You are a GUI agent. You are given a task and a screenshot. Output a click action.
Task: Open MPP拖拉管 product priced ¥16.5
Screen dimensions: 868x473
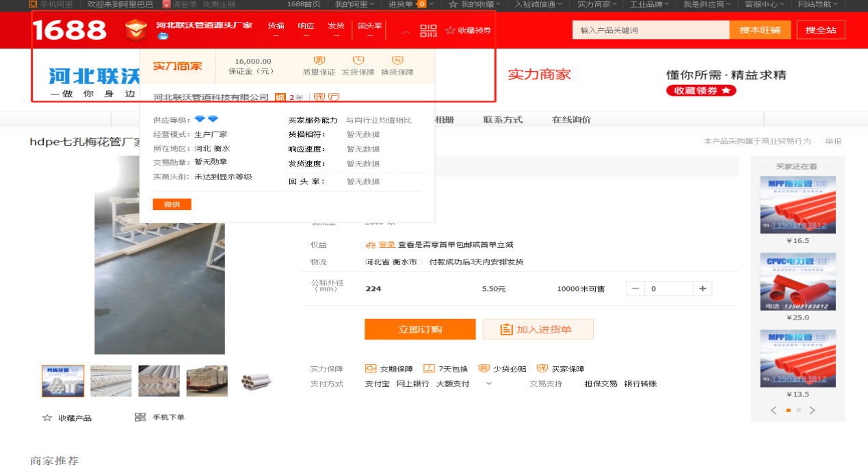pyautogui.click(x=798, y=205)
